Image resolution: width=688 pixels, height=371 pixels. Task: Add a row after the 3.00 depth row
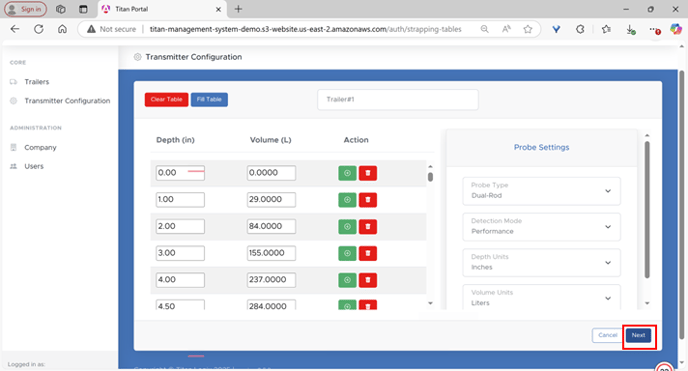pos(347,253)
